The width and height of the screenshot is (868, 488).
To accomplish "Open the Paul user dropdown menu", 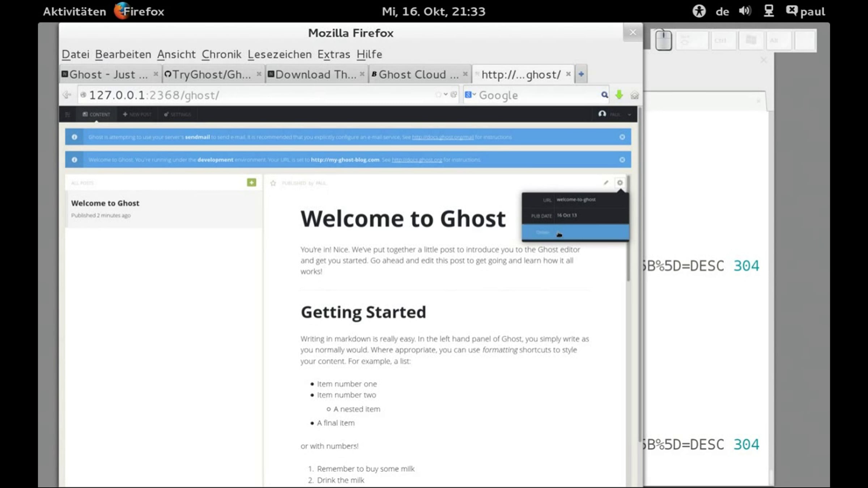I will point(615,114).
